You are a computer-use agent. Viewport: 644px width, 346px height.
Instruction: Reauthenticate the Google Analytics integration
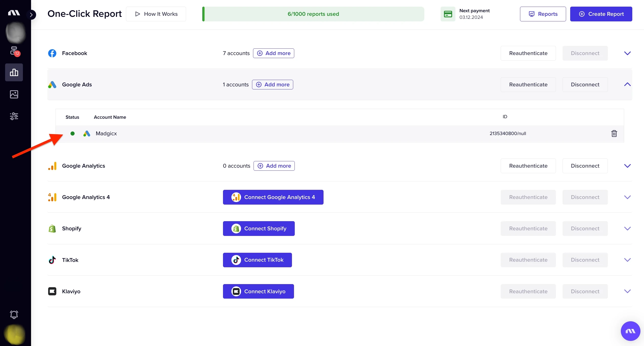pyautogui.click(x=528, y=166)
